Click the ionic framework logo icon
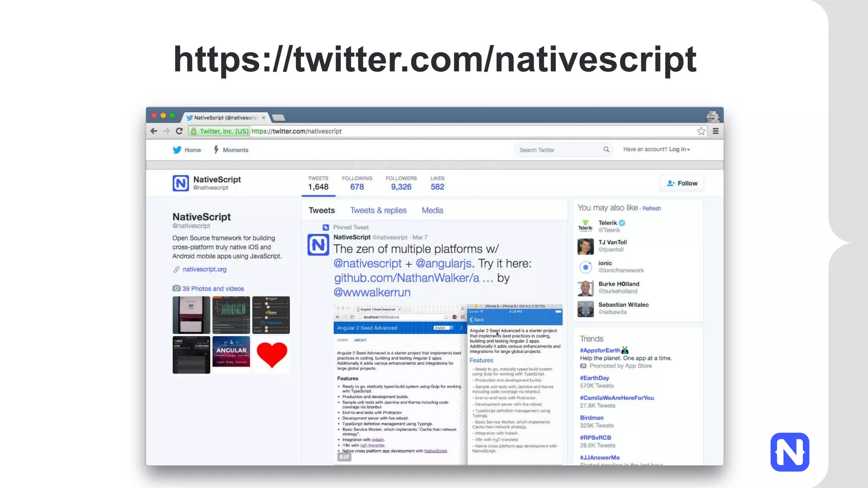The height and width of the screenshot is (488, 868). click(x=585, y=267)
